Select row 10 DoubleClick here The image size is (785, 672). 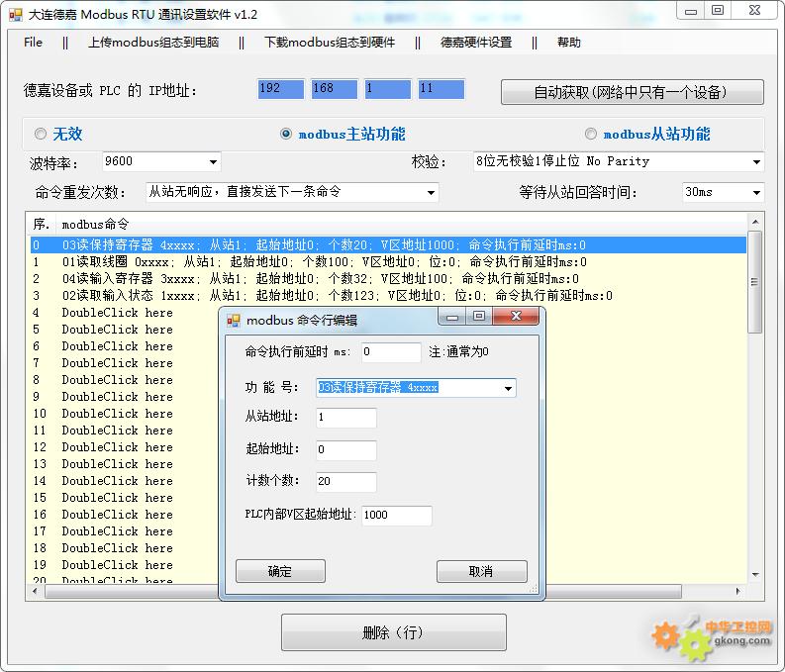[x=117, y=414]
